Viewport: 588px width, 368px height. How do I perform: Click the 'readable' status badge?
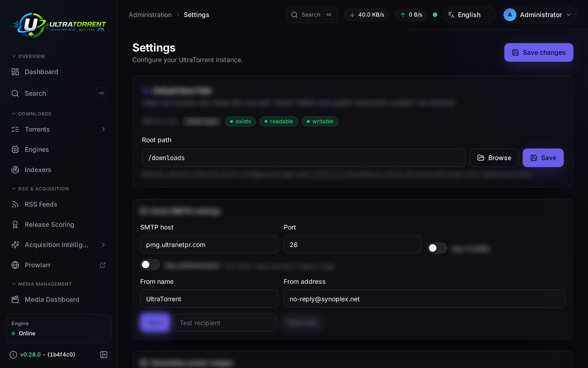(x=279, y=121)
